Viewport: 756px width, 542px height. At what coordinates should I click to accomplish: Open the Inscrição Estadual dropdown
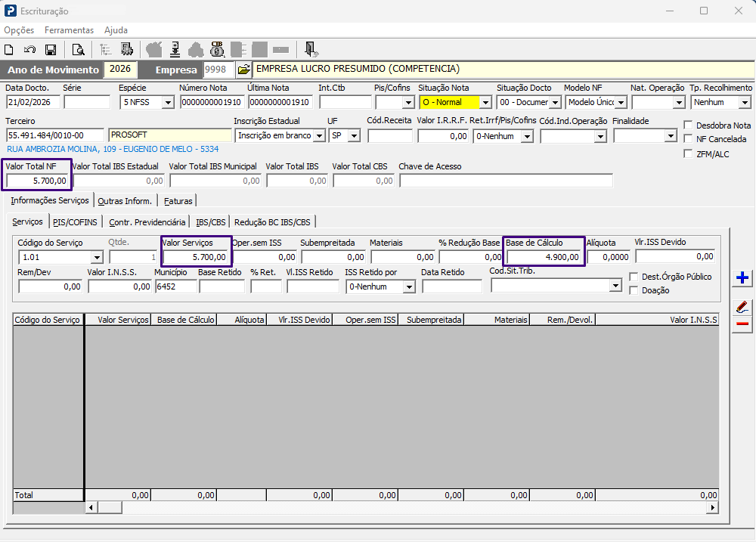(319, 136)
